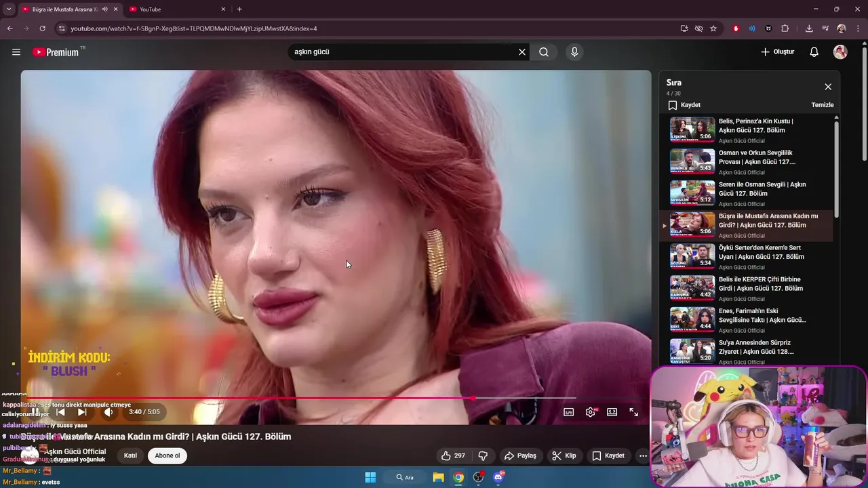Open the Oluştur create menu
The width and height of the screenshot is (868, 488).
(x=777, y=52)
